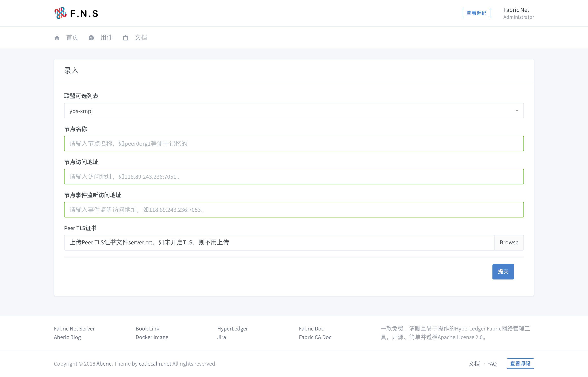Open the Fabric CA Doc footer link
This screenshot has height=377, width=588.
(315, 337)
